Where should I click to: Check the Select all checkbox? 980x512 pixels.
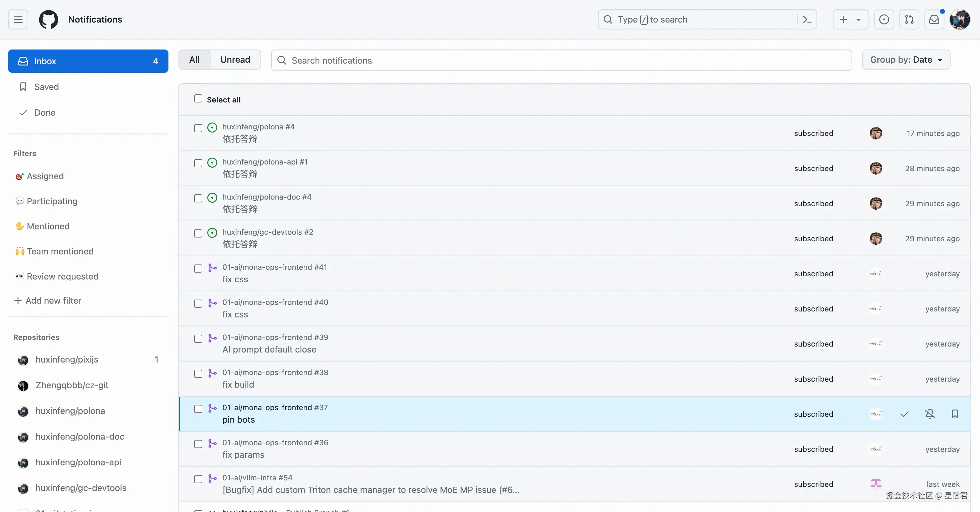(x=198, y=99)
